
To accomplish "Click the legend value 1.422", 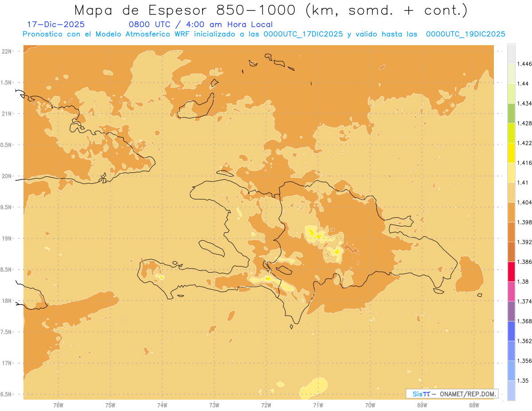I will pyautogui.click(x=524, y=143).
